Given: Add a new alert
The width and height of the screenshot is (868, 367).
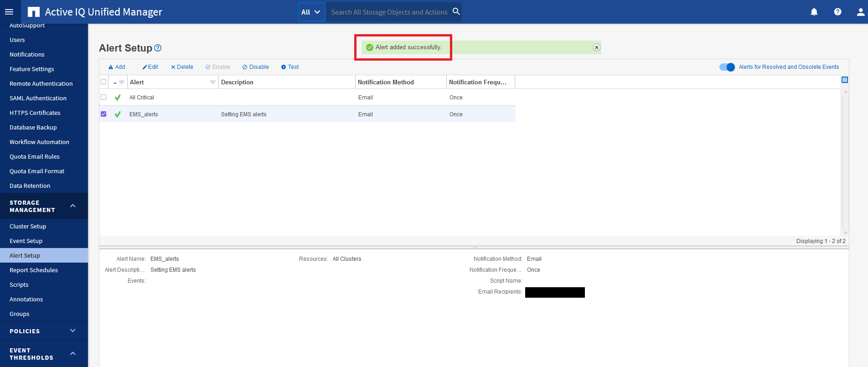Looking at the screenshot, I should 116,67.
